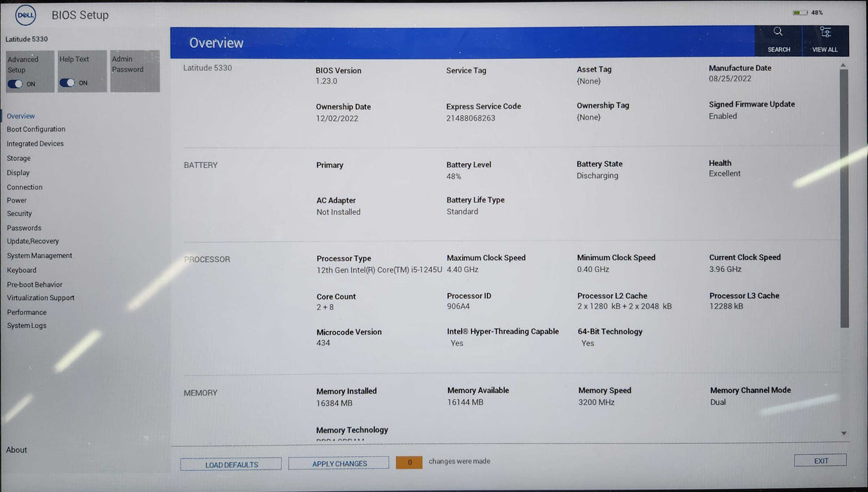Image resolution: width=868 pixels, height=492 pixels.
Task: Open Keyboard settings
Action: point(22,270)
